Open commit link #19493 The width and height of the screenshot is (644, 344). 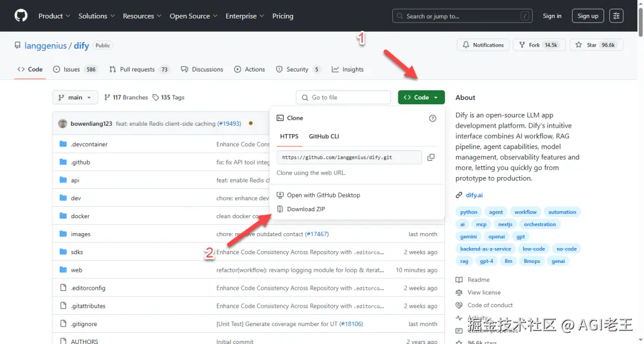click(x=229, y=123)
